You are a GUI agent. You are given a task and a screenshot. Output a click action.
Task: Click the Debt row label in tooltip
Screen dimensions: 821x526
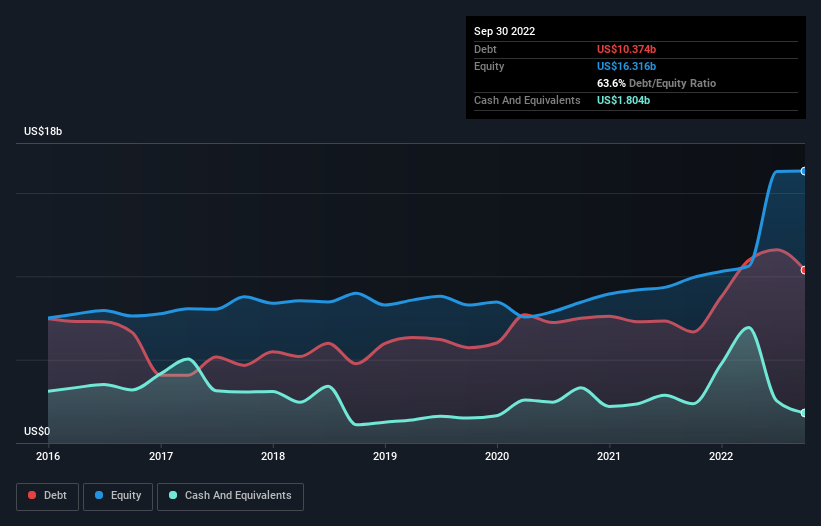[x=485, y=49]
